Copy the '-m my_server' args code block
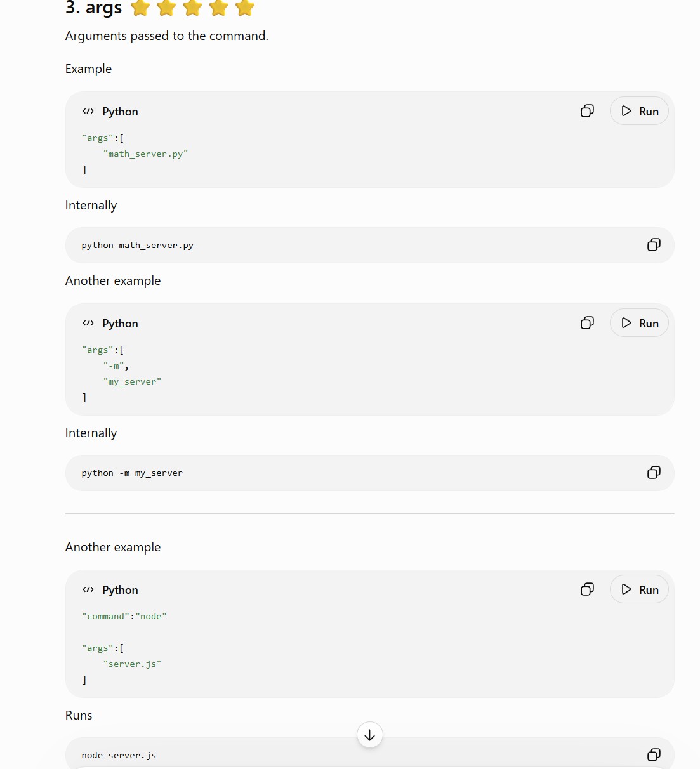 coord(588,323)
